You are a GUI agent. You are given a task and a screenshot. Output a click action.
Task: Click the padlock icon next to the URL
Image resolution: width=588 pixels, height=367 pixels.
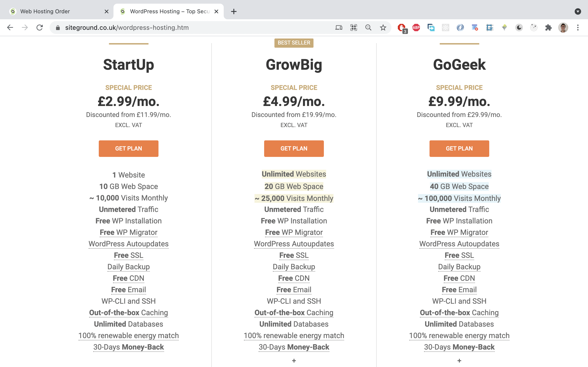58,28
